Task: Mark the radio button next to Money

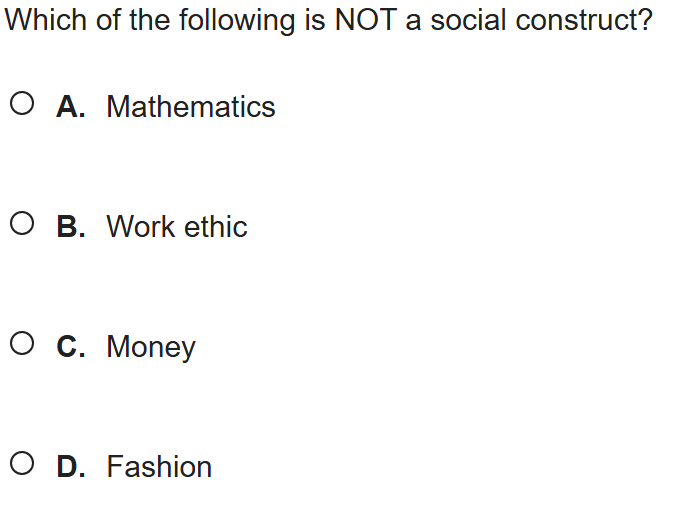Action: pyautogui.click(x=26, y=346)
